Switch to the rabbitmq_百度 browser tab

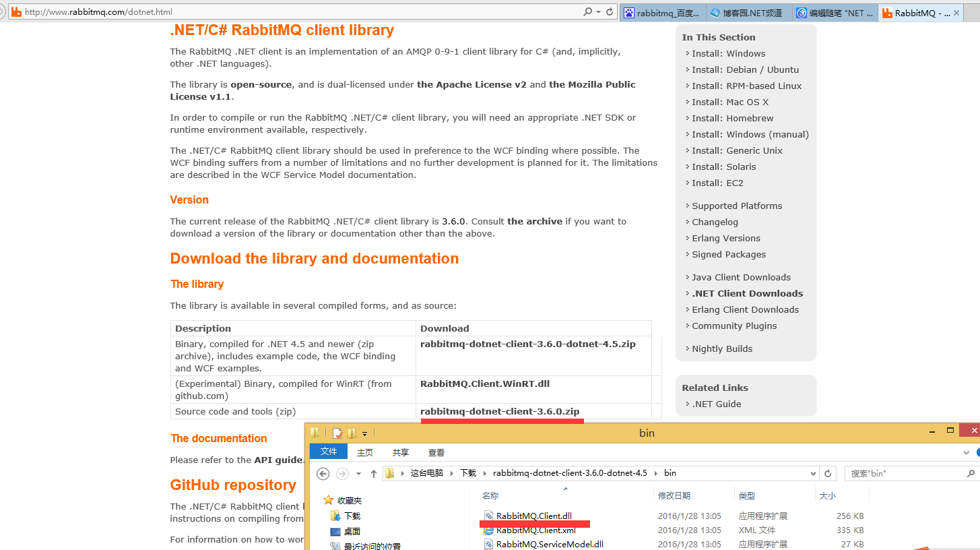(x=663, y=13)
